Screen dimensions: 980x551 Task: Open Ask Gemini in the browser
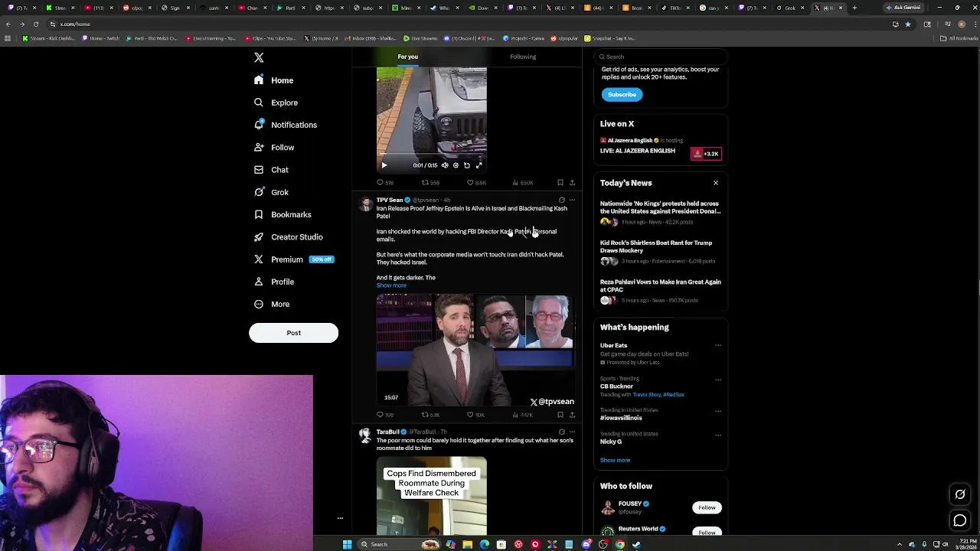903,8
